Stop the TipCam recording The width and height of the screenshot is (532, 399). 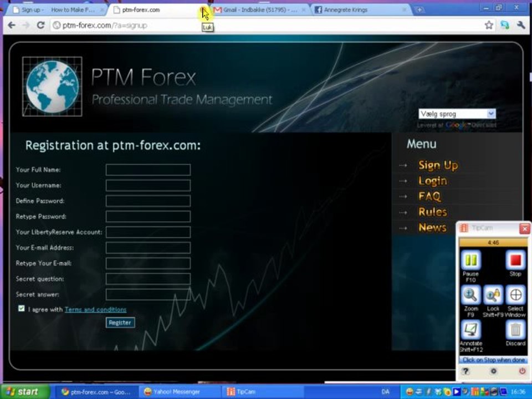pos(515,260)
